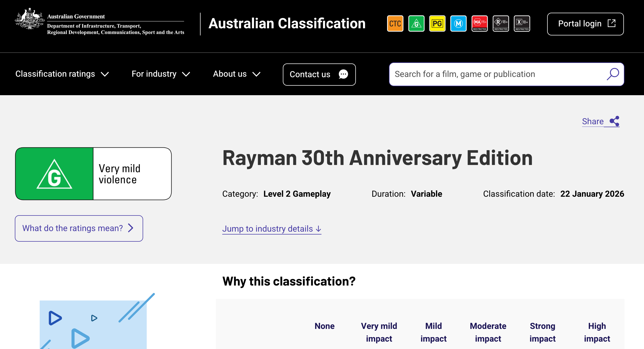Click the share network icon
The width and height of the screenshot is (644, 349).
[614, 121]
